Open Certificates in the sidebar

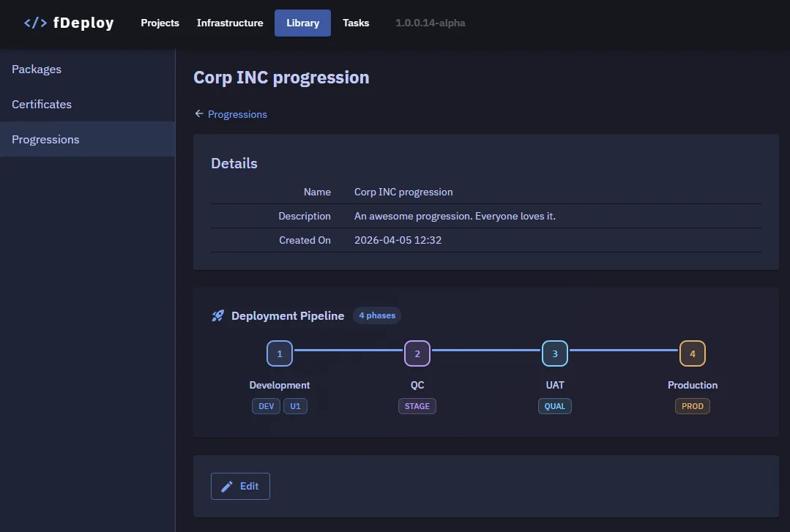pos(42,105)
